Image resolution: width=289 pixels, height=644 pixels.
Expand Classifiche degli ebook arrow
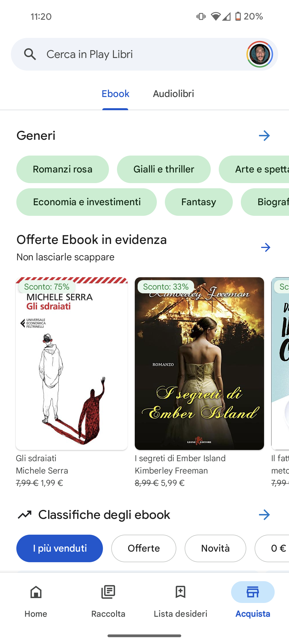coord(264,515)
